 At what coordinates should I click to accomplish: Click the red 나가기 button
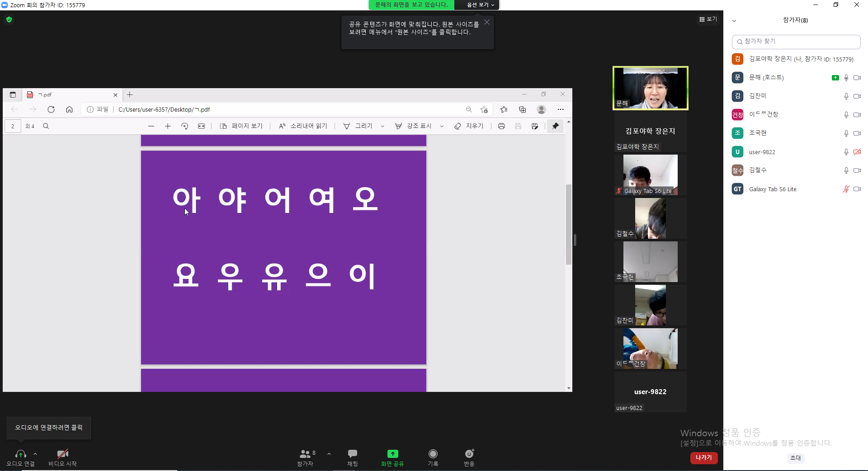[x=704, y=458]
